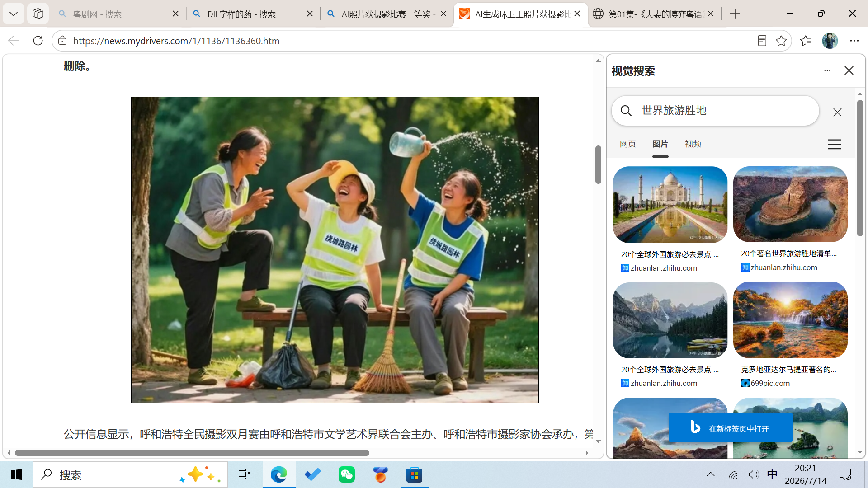Open the Taj Mahal image result
Screen dimensions: 868x488
coord(670,204)
